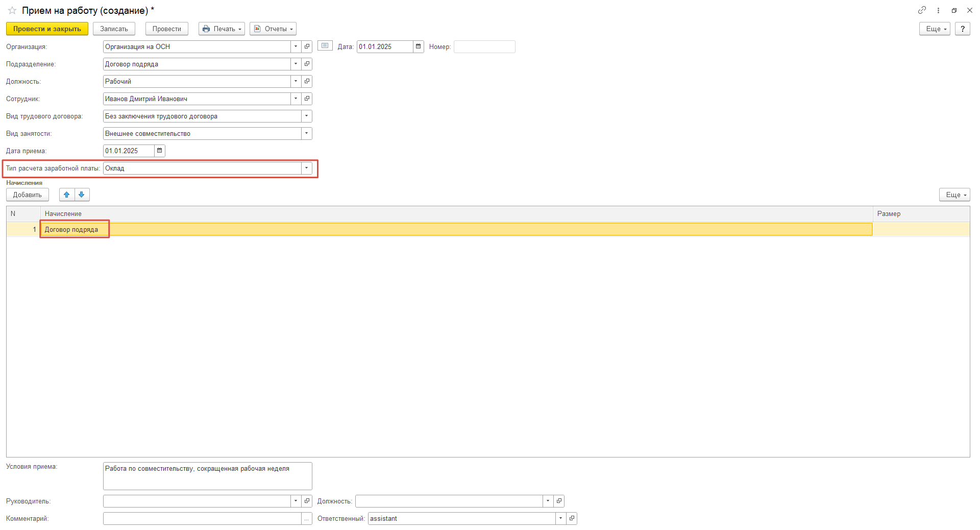
Task: Click the copy link icon
Action: 922,10
